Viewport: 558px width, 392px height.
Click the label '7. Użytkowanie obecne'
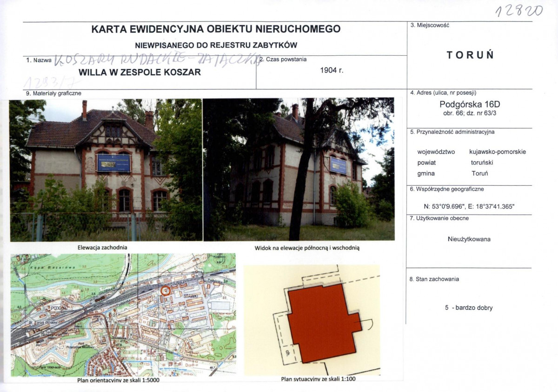tap(439, 218)
